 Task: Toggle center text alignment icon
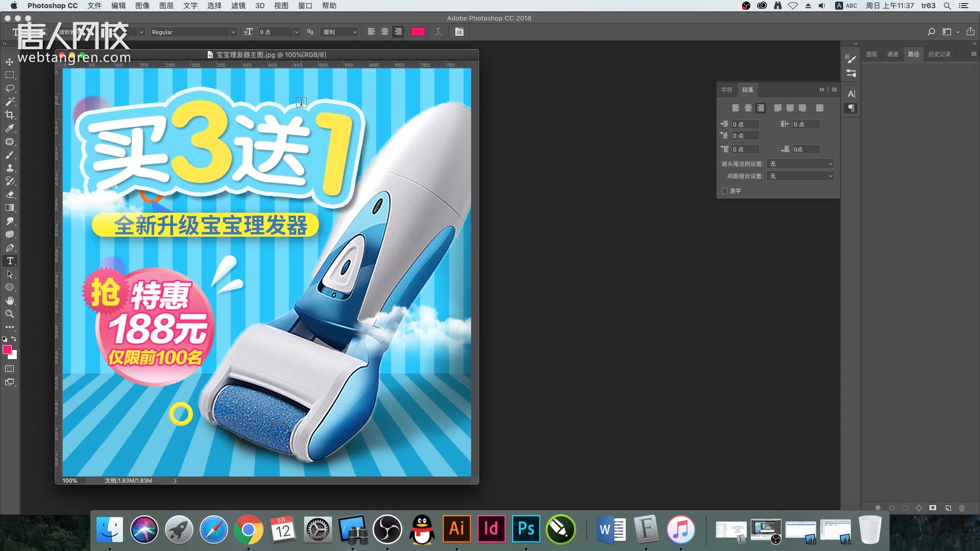point(385,32)
